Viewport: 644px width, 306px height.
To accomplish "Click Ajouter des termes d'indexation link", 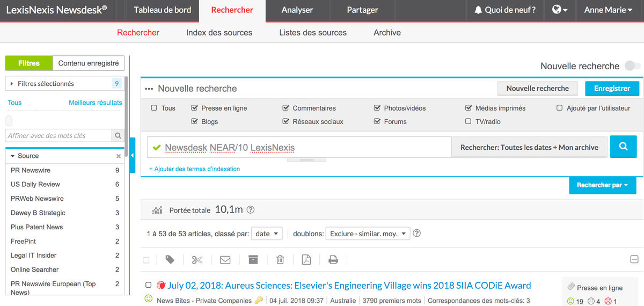I will (194, 169).
